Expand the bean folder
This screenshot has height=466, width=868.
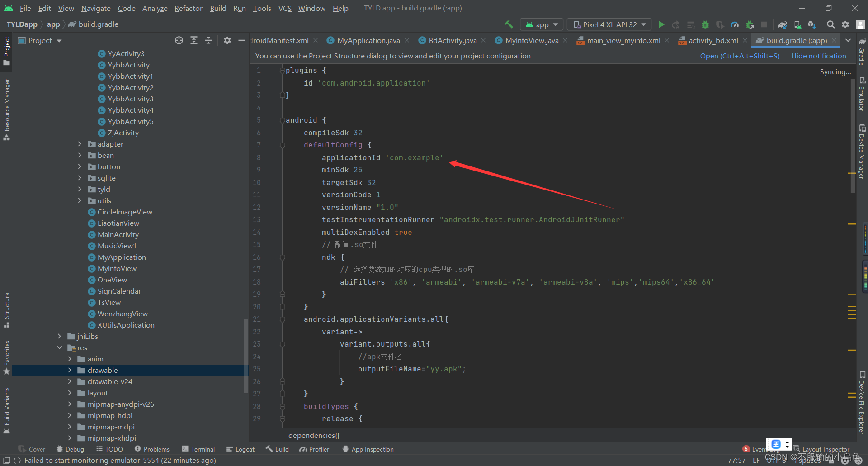coord(80,155)
